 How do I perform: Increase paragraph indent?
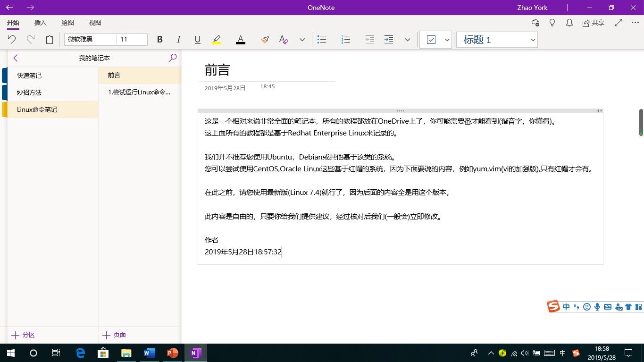pos(389,40)
